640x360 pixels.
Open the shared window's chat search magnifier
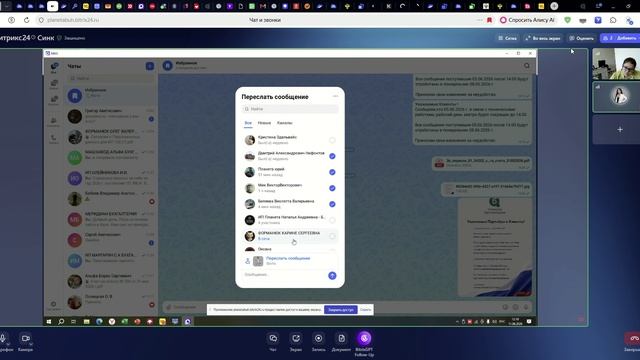[x=527, y=66]
